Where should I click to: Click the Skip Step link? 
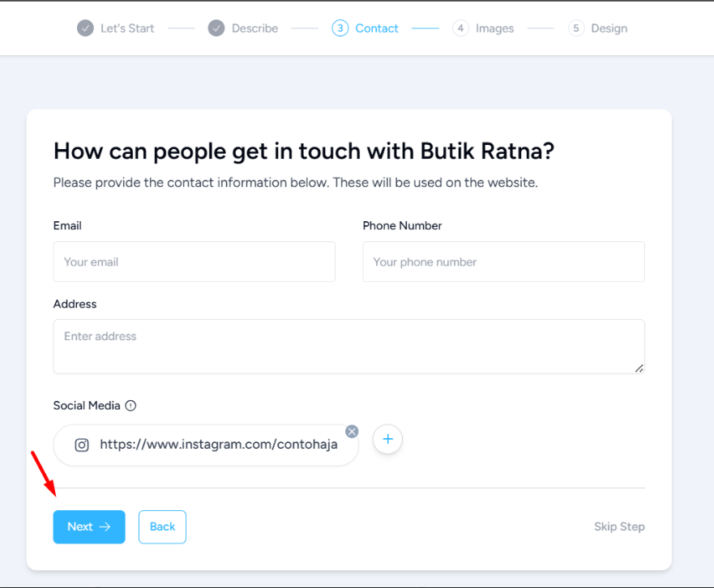(619, 526)
